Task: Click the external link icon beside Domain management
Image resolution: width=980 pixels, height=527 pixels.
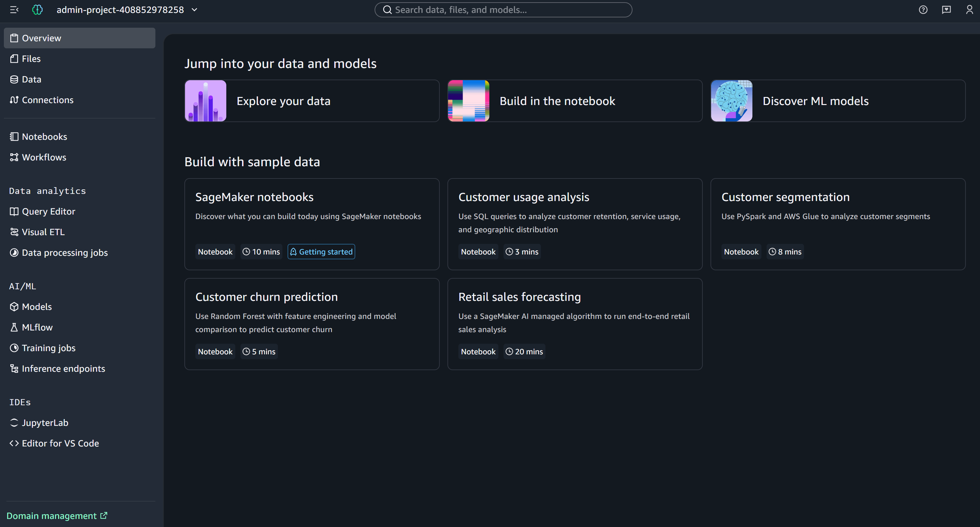Action: click(103, 515)
